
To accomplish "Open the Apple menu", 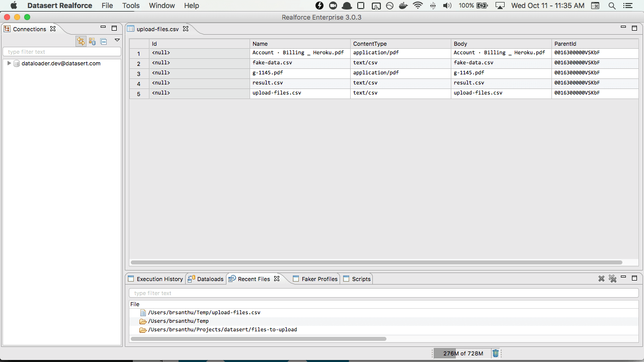I will tap(14, 6).
